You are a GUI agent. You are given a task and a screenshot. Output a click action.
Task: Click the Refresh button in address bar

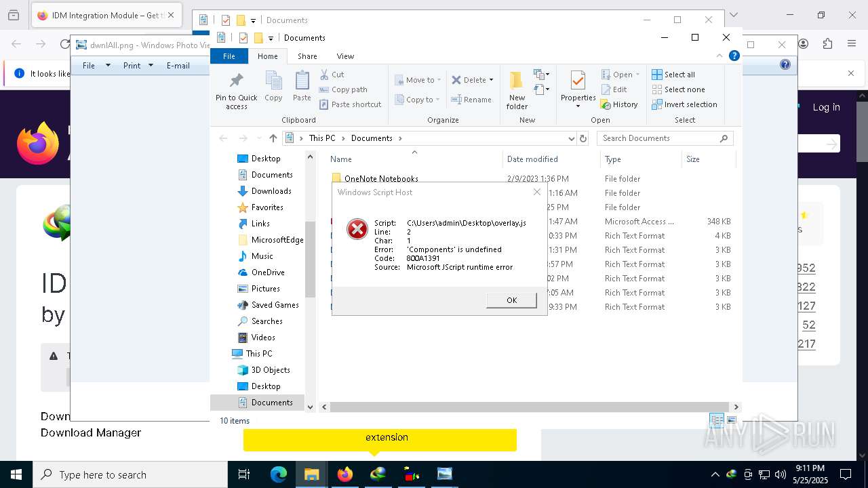click(583, 138)
